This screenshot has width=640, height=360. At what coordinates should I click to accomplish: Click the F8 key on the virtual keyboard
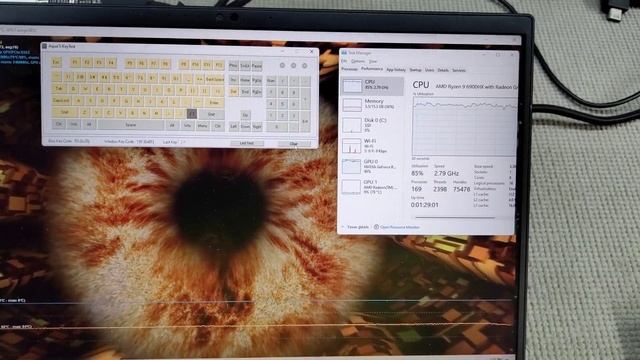[x=165, y=63]
